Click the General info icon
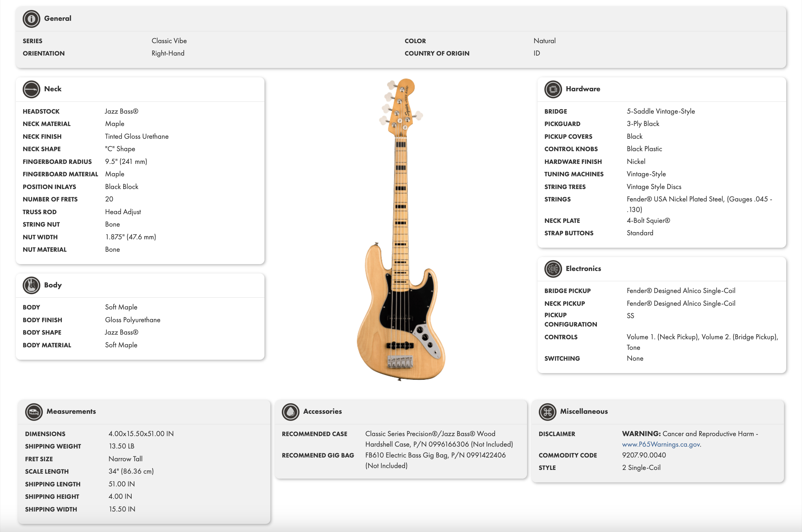This screenshot has width=802, height=532. [x=31, y=19]
